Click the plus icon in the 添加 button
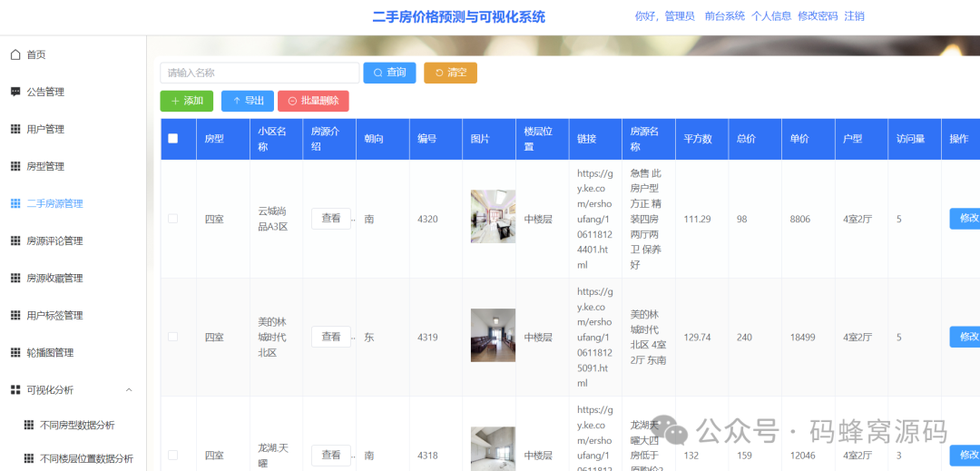The width and height of the screenshot is (980, 471). 175,102
